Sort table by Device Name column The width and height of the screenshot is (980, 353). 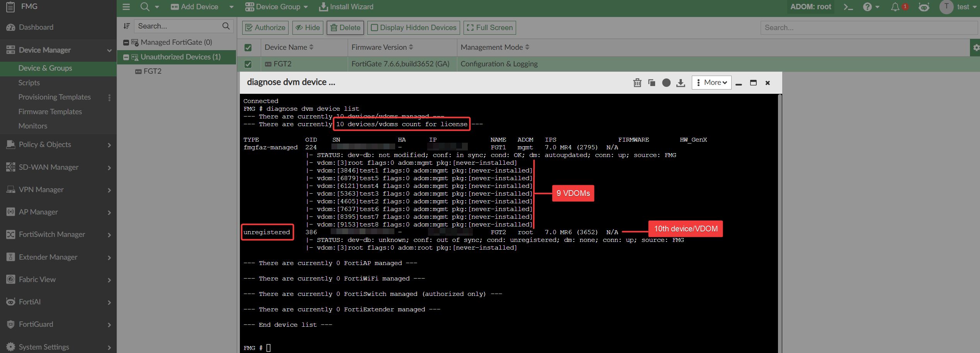[289, 47]
